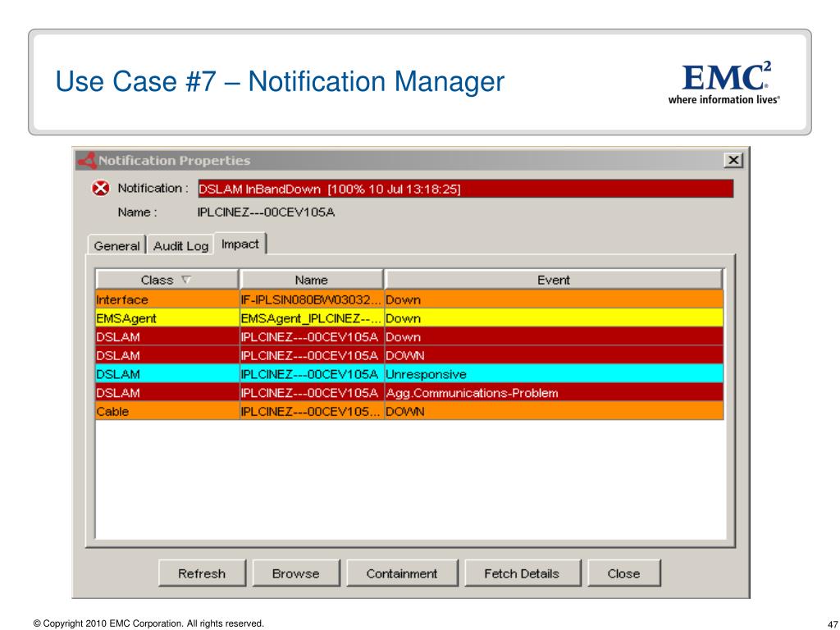The image size is (840, 630).
Task: Click the Down event in the EMSAgent row
Action: coord(554,318)
